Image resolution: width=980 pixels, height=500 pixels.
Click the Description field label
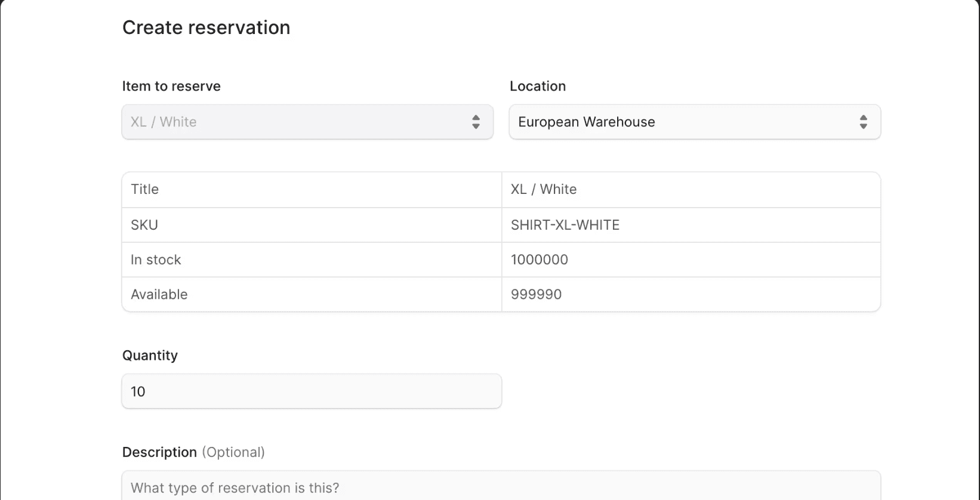click(x=159, y=452)
